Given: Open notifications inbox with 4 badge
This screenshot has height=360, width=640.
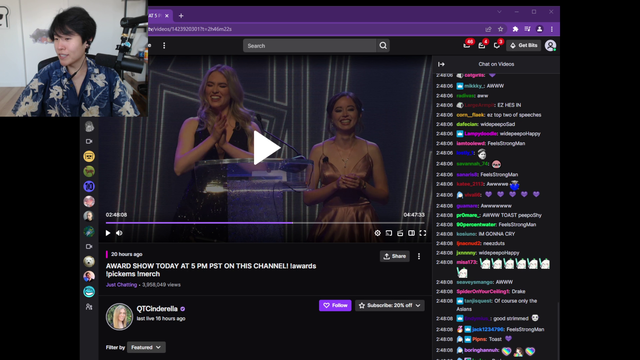Looking at the screenshot, I should 482,45.
